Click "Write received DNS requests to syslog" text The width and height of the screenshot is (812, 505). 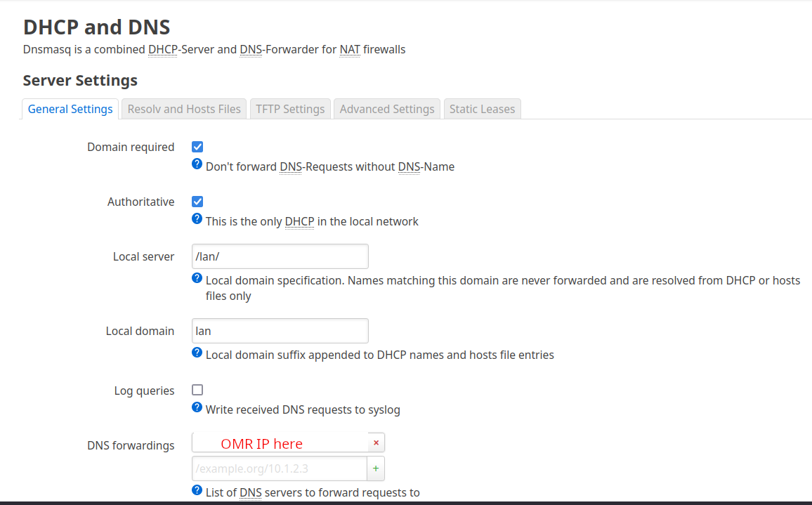[x=303, y=409]
